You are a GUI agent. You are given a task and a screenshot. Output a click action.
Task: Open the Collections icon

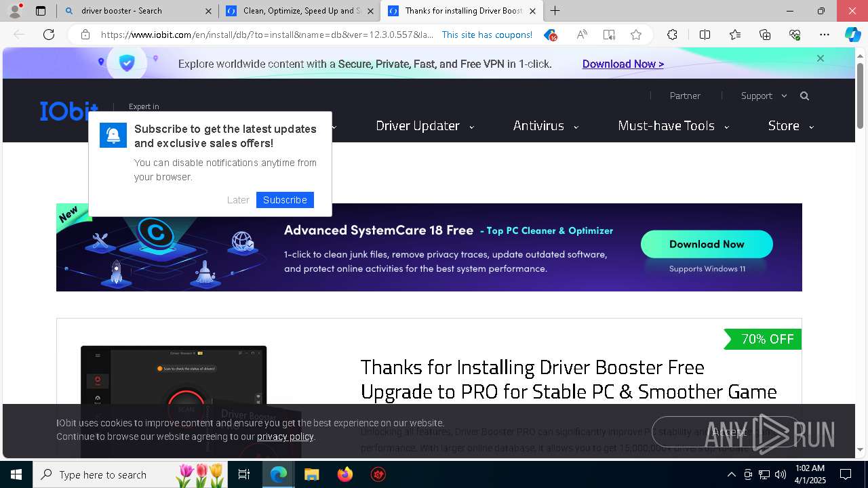[765, 35]
